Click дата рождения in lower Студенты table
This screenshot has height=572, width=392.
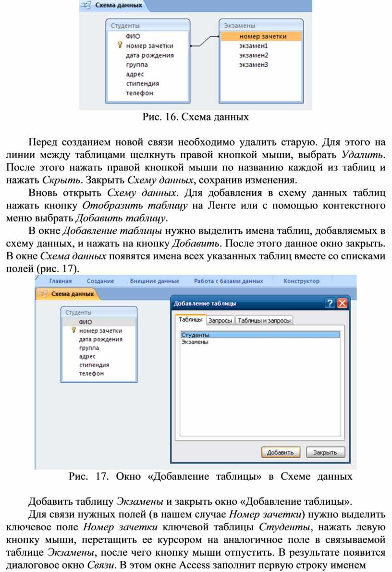click(101, 339)
